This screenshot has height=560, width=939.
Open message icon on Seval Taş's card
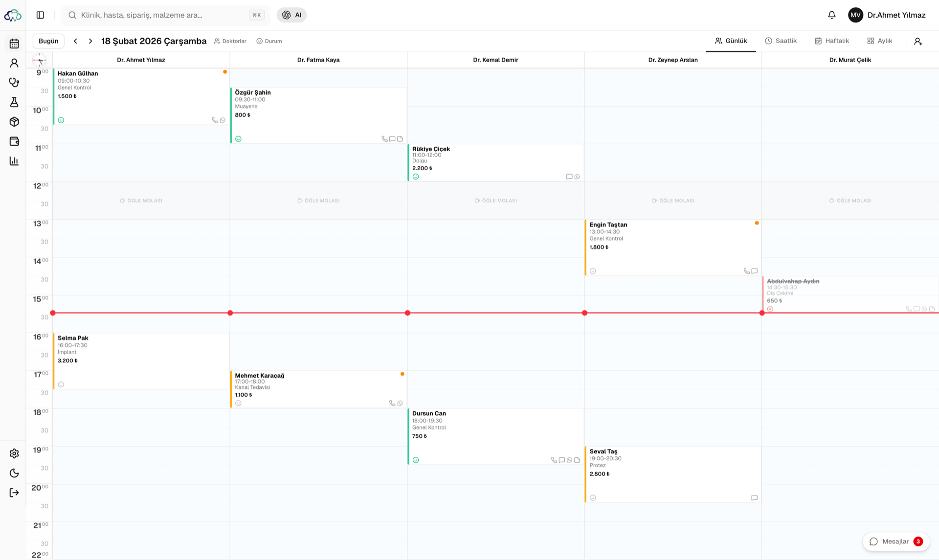coord(754,498)
